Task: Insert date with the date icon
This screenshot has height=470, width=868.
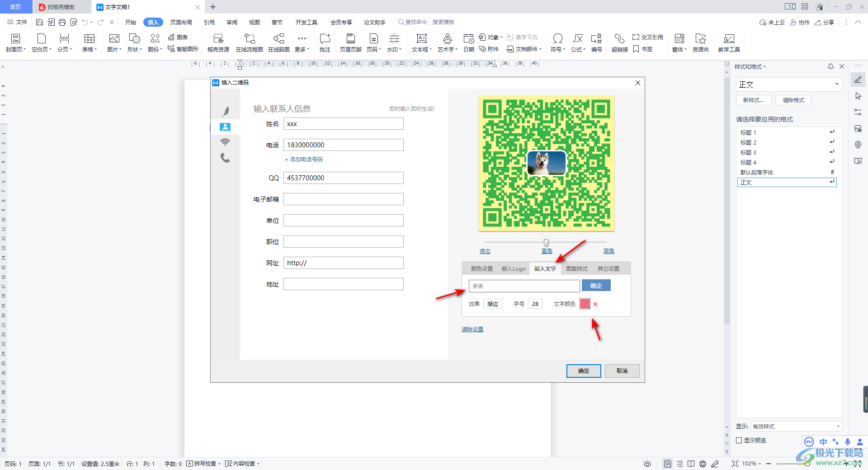Action: pos(469,43)
